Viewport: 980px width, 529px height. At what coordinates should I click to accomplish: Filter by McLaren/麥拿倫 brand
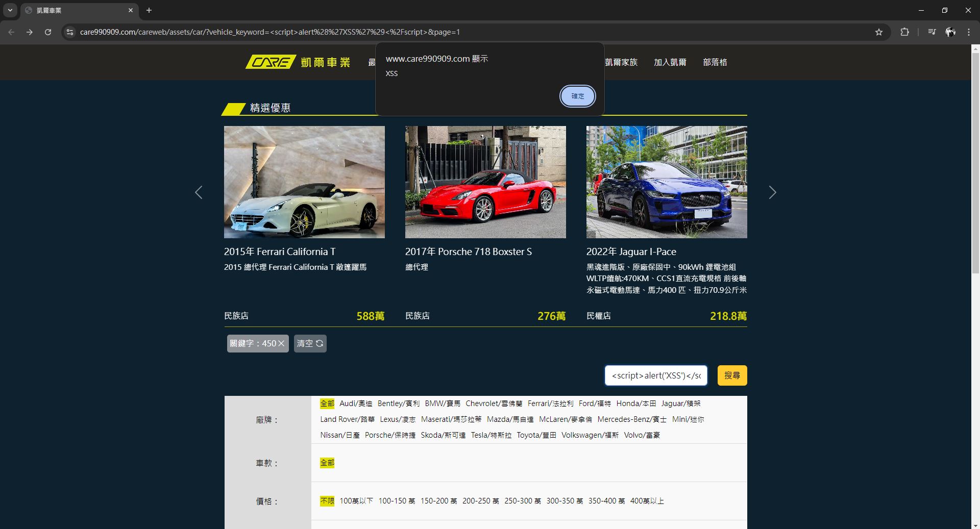[x=566, y=419]
